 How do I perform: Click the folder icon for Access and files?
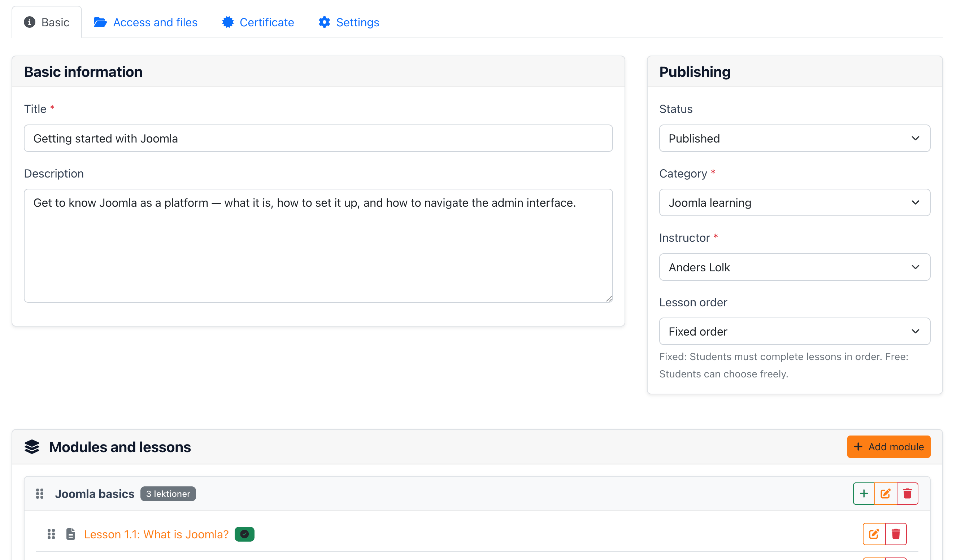(x=100, y=22)
